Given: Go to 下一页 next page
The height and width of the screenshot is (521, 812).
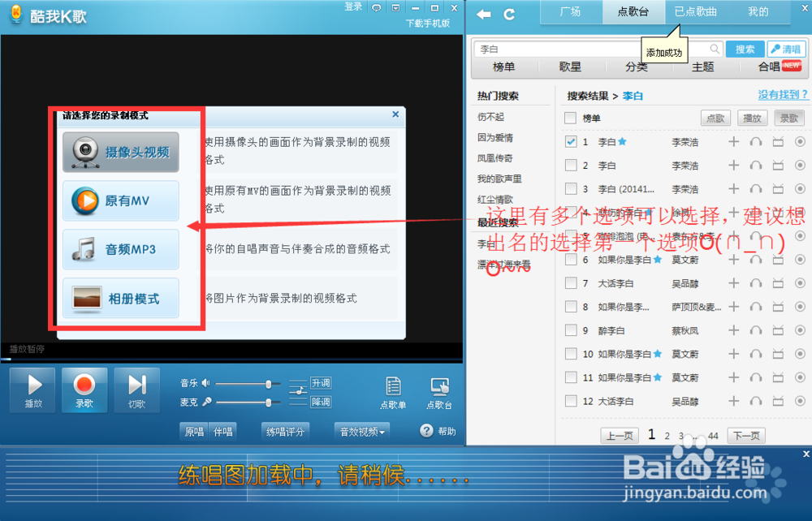Looking at the screenshot, I should pos(745,436).
